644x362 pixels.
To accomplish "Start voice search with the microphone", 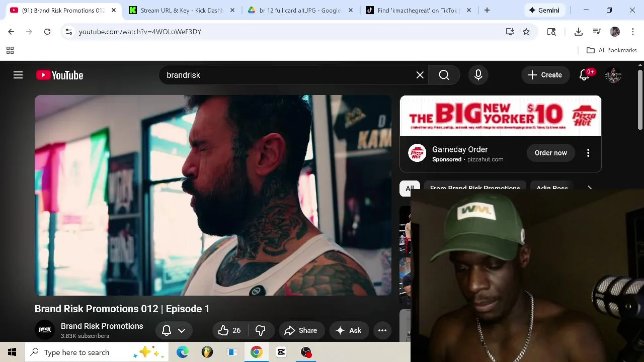I will [x=478, y=75].
